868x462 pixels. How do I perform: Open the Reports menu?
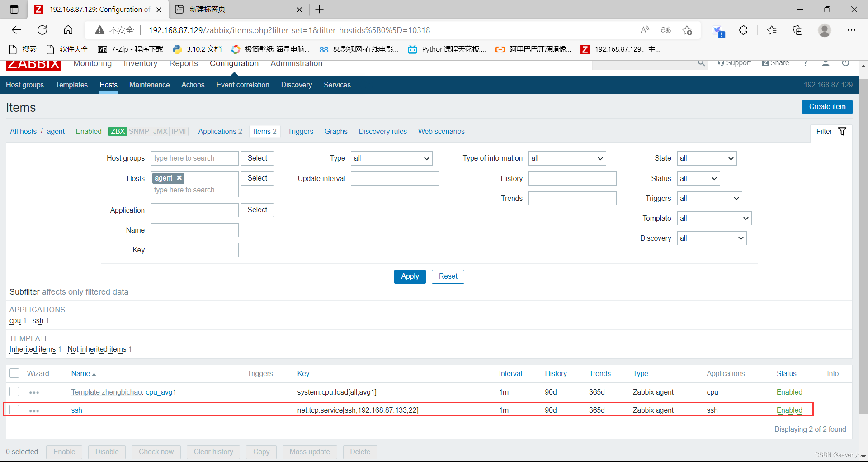tap(184, 63)
